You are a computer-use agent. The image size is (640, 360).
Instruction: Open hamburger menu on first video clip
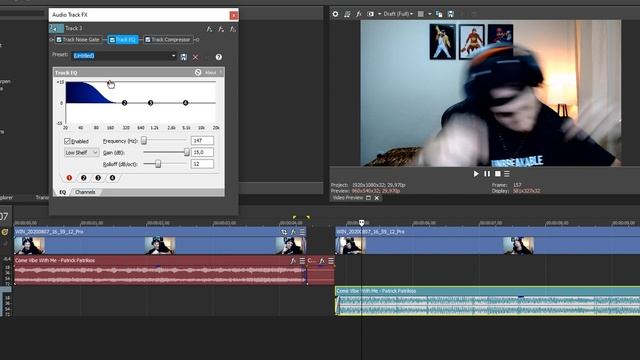tap(302, 232)
